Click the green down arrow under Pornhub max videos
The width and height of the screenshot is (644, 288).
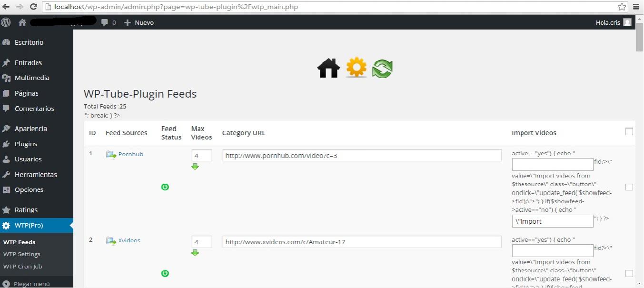(x=195, y=167)
